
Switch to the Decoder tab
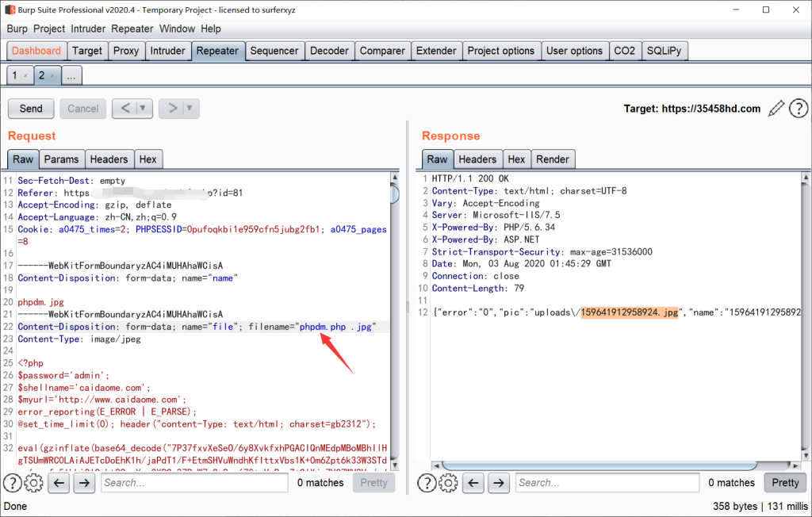point(329,51)
